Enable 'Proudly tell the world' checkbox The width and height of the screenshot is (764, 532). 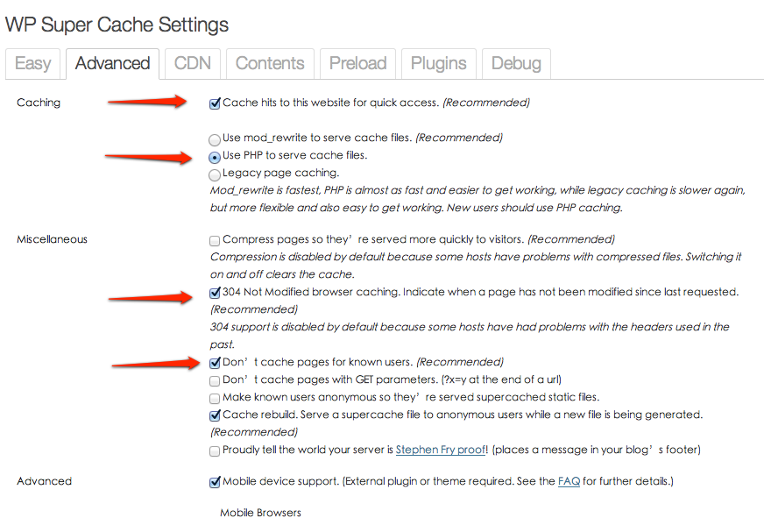[215, 451]
